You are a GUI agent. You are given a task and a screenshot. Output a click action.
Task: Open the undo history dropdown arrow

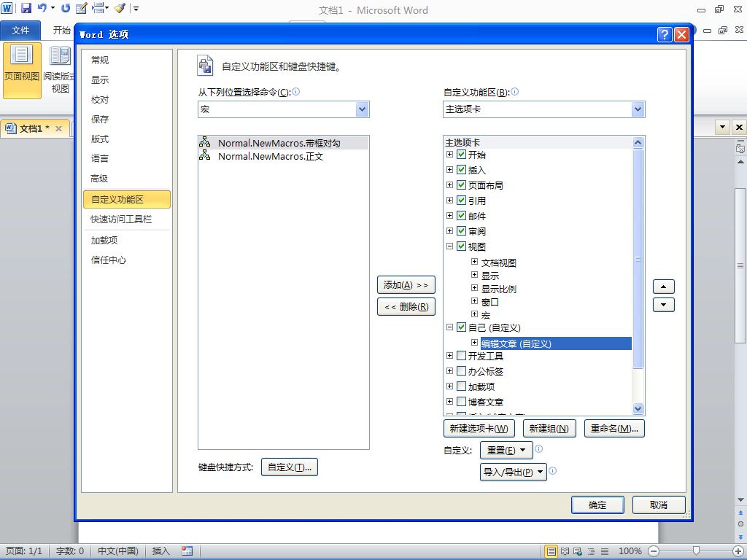[53, 8]
